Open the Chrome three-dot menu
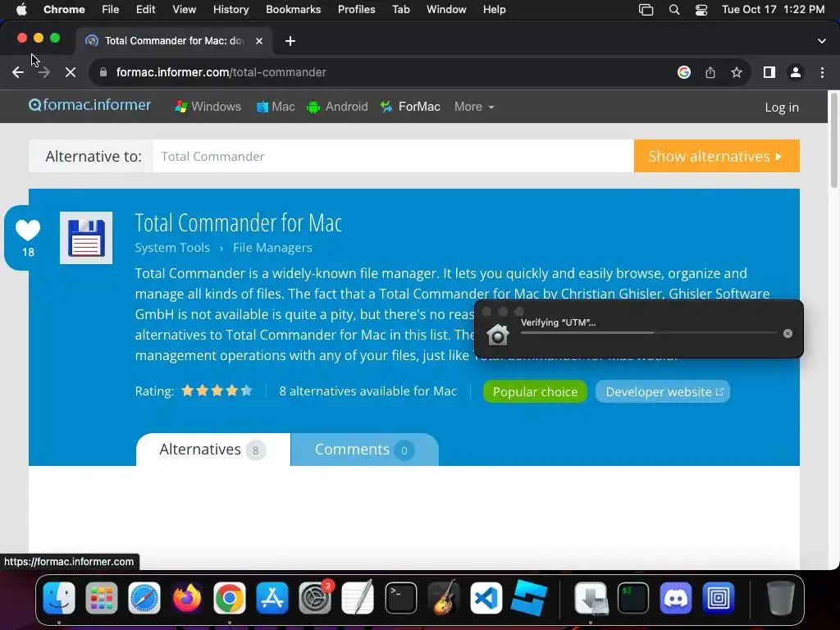Viewport: 840px width, 630px height. tap(822, 72)
